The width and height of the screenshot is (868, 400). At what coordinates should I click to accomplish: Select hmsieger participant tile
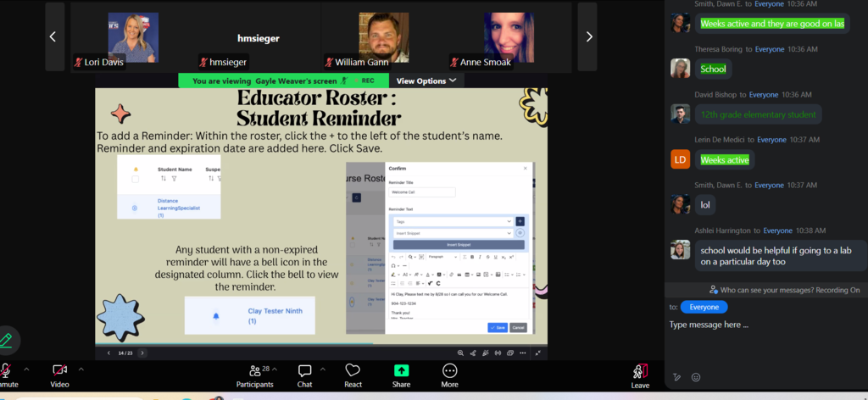259,37
